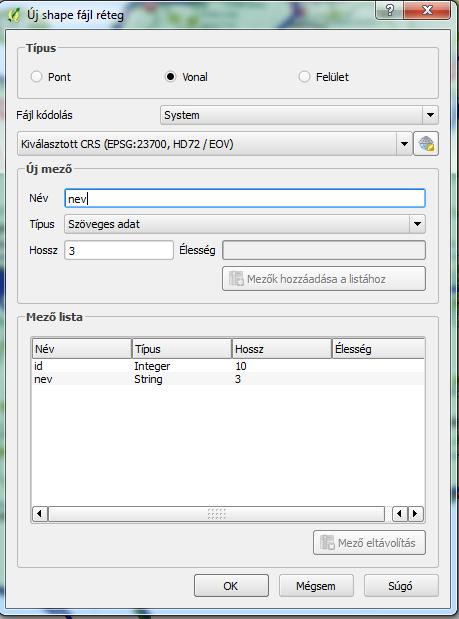Screen dimensions: 459x619
Task: Click the QGIS logo in title bar
Action: pyautogui.click(x=14, y=15)
